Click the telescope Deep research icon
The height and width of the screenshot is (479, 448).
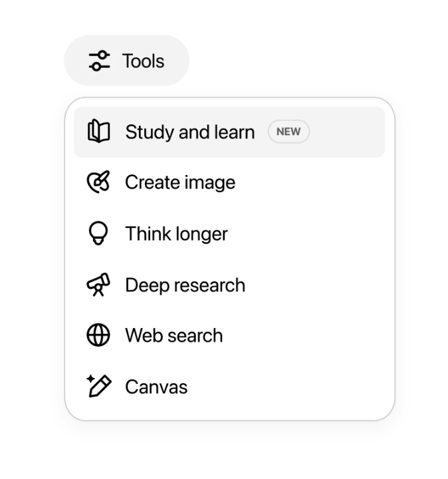click(x=98, y=285)
